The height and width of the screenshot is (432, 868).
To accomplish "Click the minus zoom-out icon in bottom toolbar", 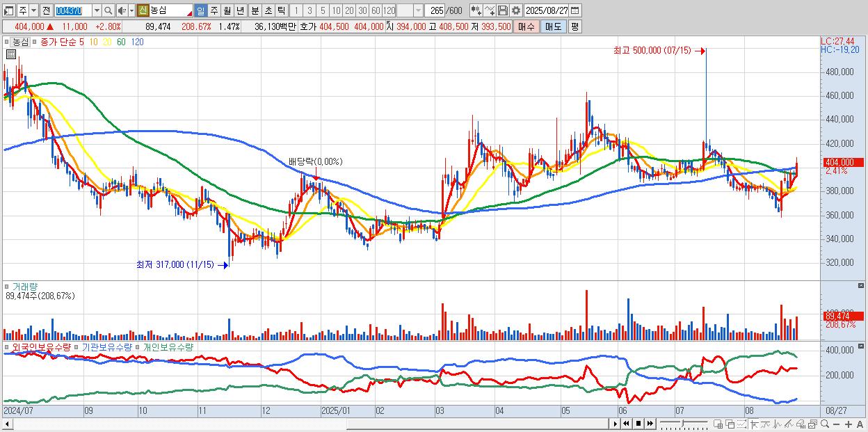I will (836, 424).
